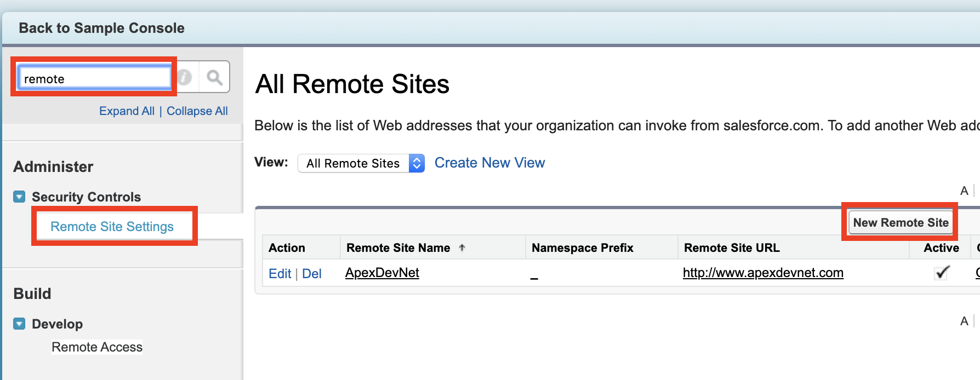Focus the setup search field containing "remote"
The width and height of the screenshot is (980, 380).
[94, 78]
